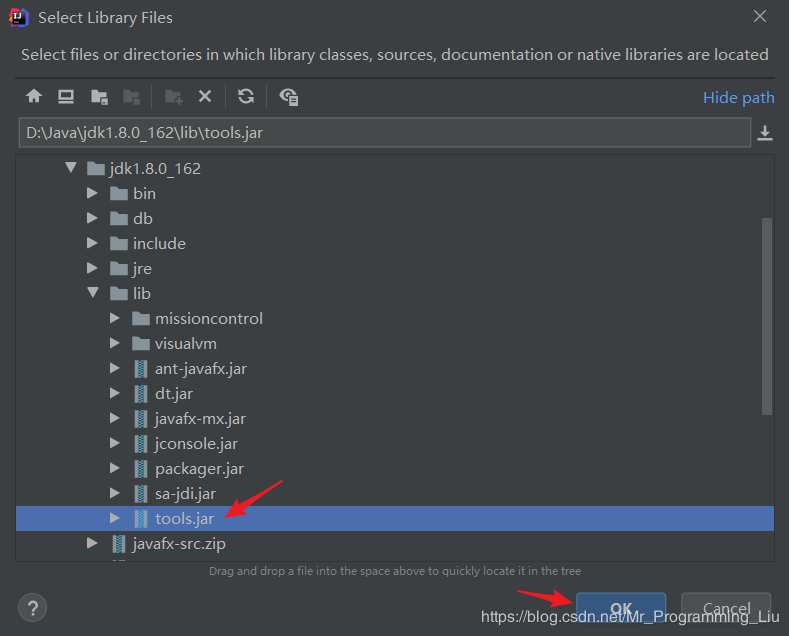
Task: Refresh the file tree
Action: 246,96
